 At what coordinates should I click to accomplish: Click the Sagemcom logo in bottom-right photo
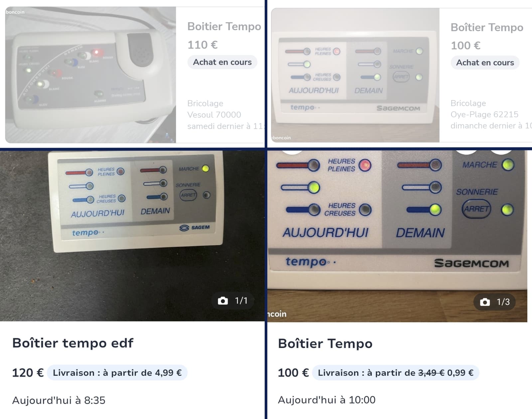pos(471,263)
